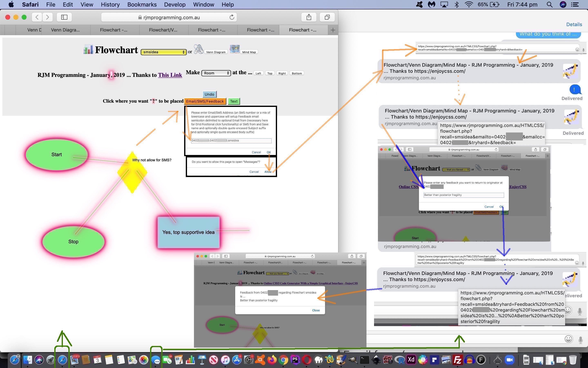This screenshot has width=588, height=368.
Task: Open Finder from the dock
Action: point(27,360)
